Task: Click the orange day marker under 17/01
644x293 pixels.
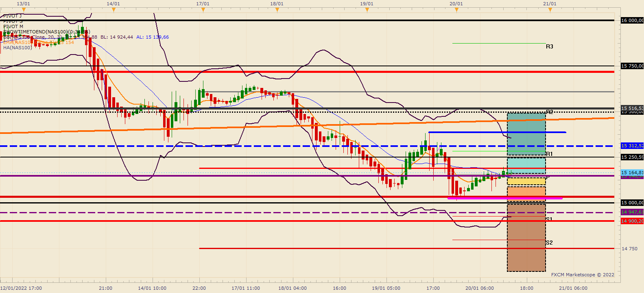Action: point(203,9)
